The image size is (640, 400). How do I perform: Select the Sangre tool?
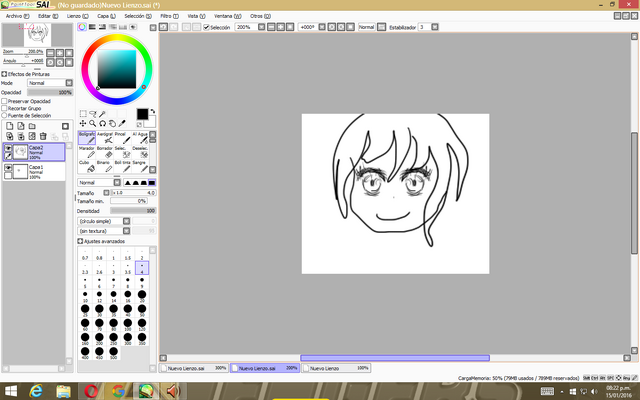click(140, 167)
